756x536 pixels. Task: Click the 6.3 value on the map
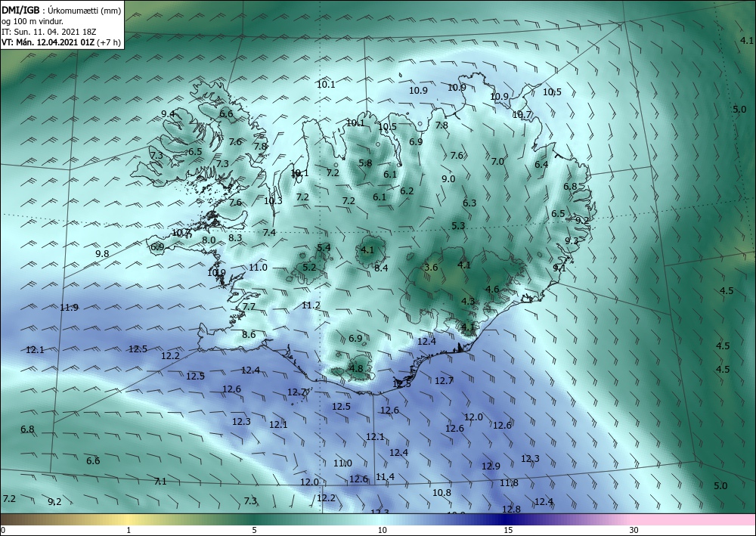pos(469,203)
